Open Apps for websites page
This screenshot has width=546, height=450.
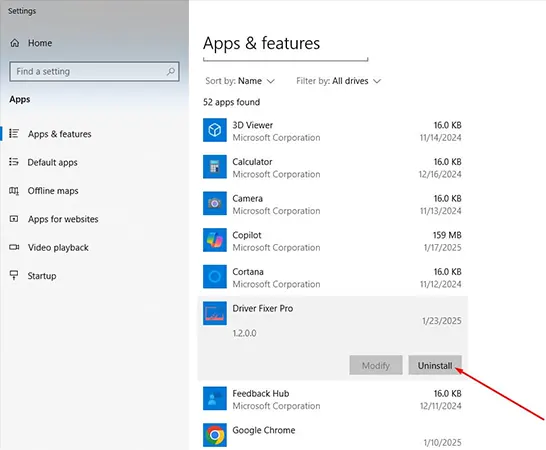pyautogui.click(x=63, y=219)
